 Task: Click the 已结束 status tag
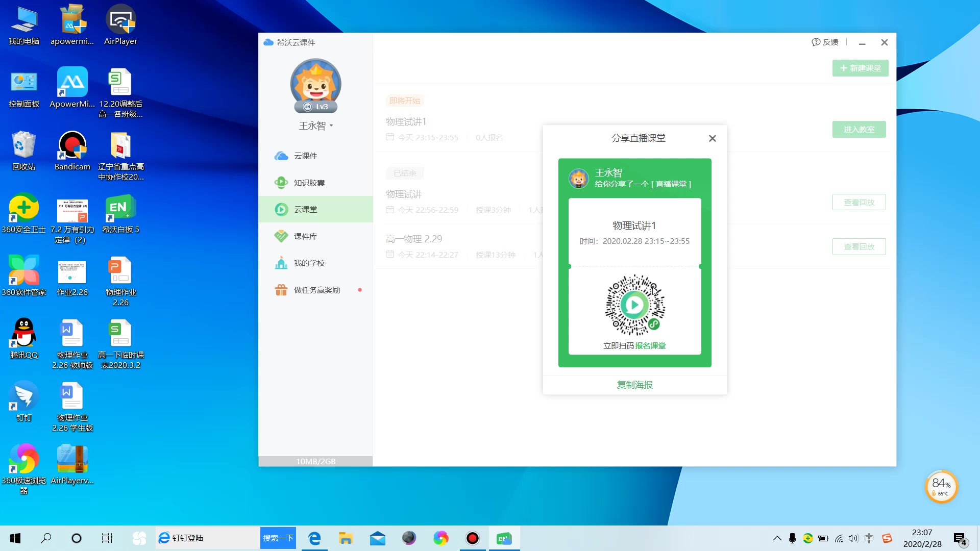click(x=405, y=173)
